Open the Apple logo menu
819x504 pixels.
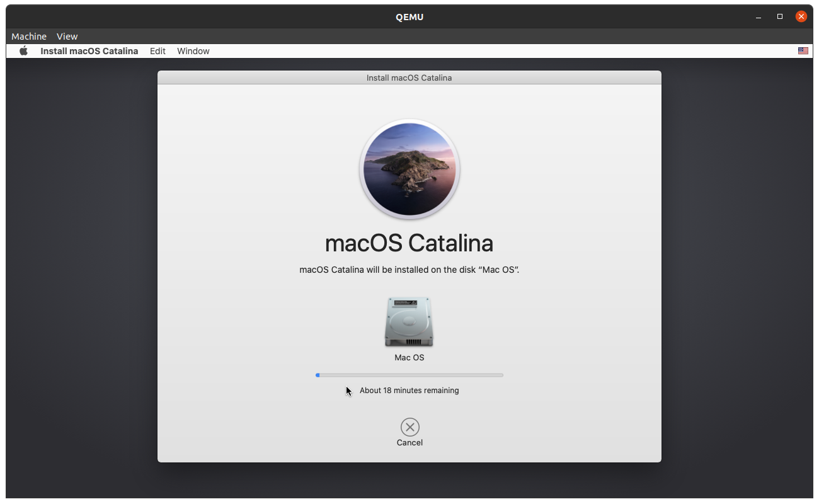(23, 51)
